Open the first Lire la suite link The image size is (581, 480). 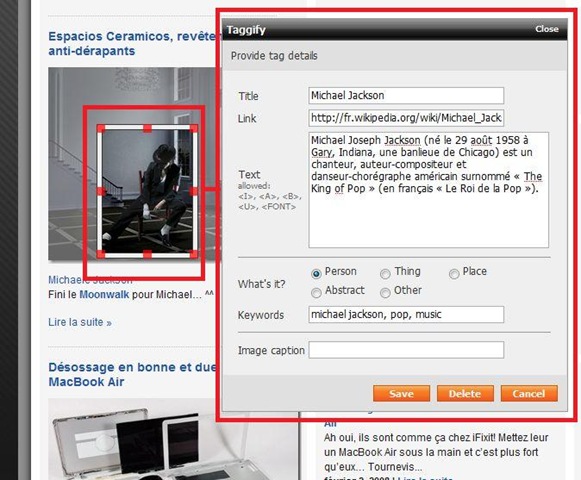(80, 322)
